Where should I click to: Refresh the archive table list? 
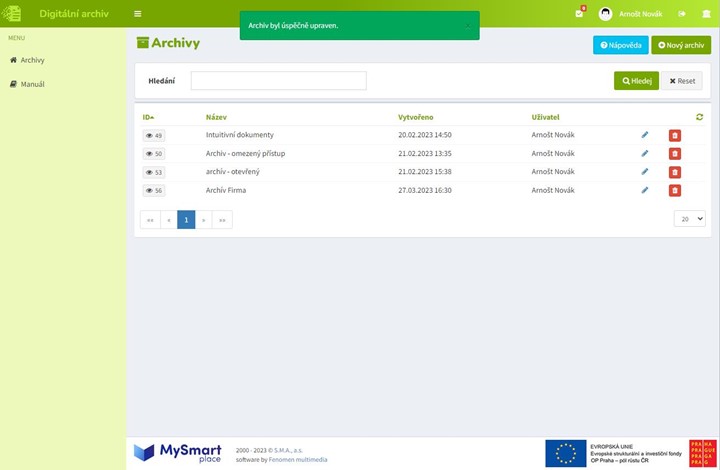pyautogui.click(x=700, y=117)
